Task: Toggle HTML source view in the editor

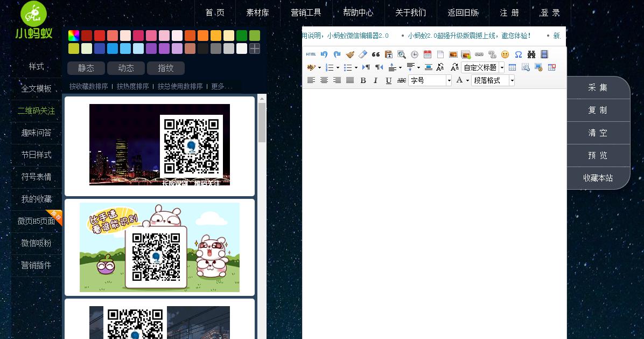Action: (x=311, y=54)
